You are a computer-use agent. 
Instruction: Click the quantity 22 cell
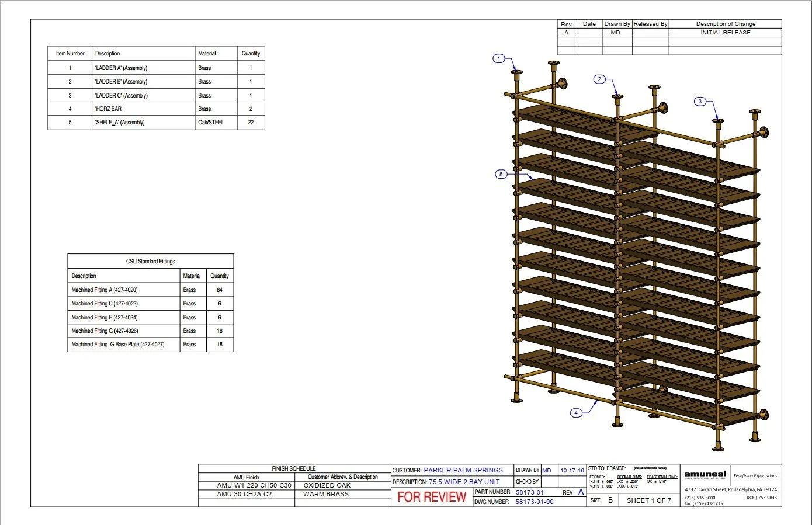tap(251, 123)
